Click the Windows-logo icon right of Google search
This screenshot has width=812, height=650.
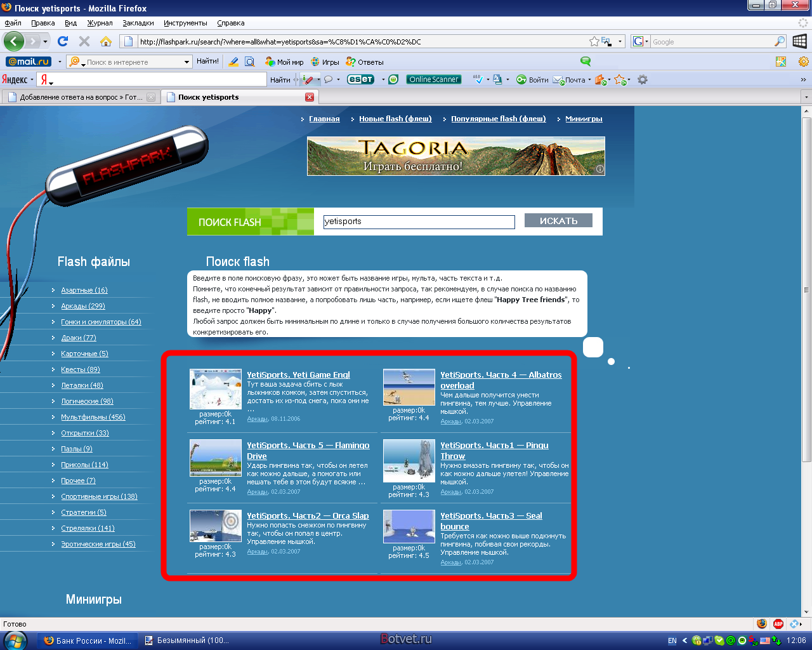799,41
